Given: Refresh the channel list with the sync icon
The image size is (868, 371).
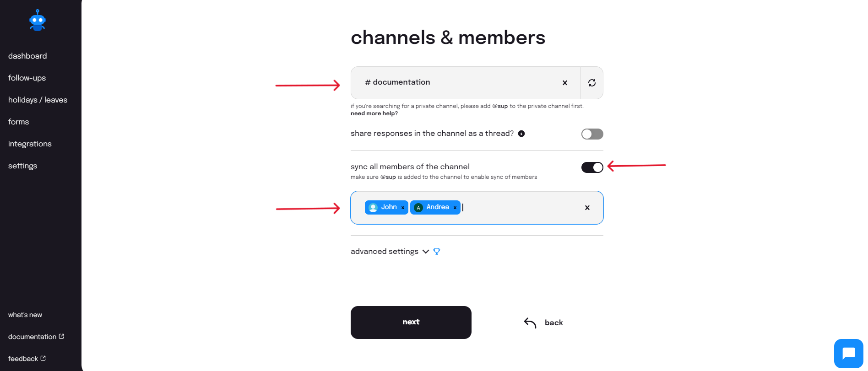Looking at the screenshot, I should (592, 83).
